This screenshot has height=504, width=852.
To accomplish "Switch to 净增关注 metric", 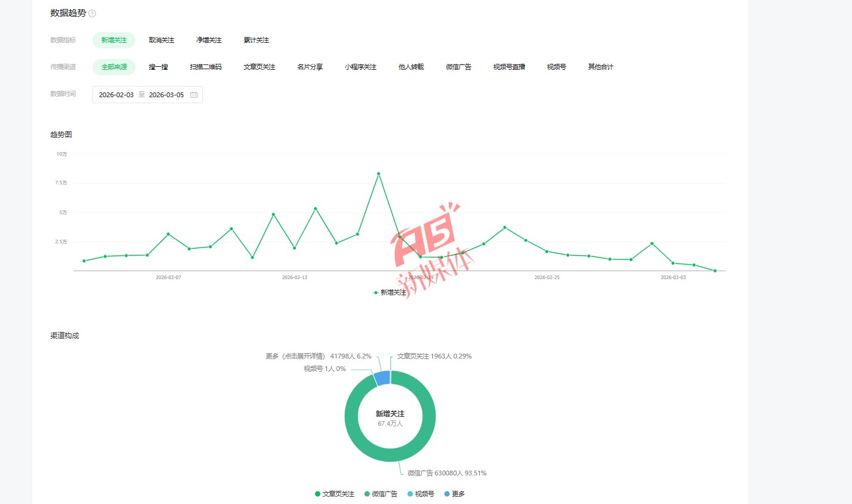I will pos(209,40).
